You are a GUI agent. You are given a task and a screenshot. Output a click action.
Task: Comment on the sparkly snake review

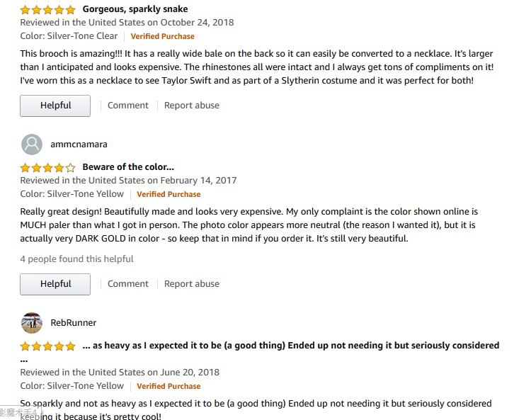pos(128,106)
